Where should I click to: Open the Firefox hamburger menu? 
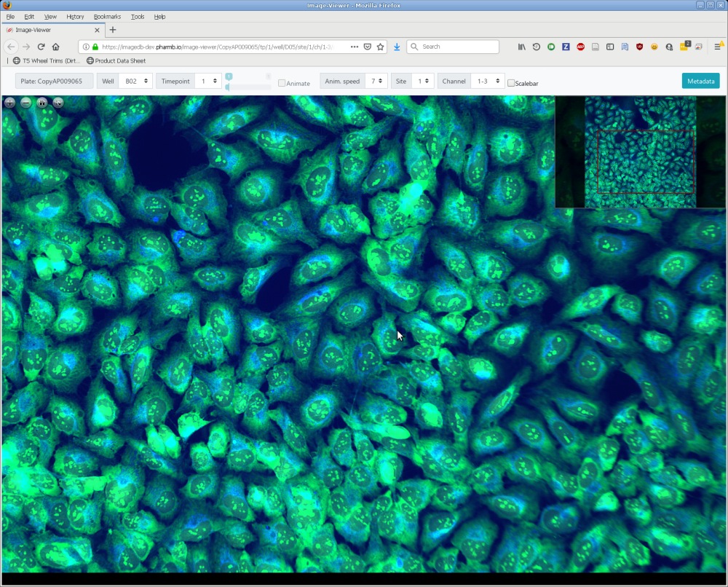pyautogui.click(x=717, y=47)
